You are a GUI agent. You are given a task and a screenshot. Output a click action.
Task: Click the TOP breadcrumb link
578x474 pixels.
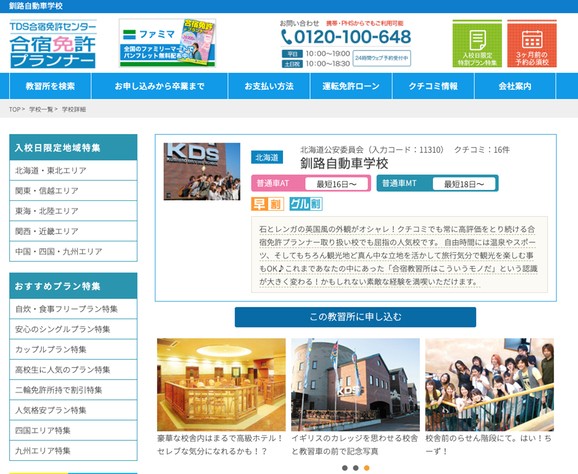point(14,109)
